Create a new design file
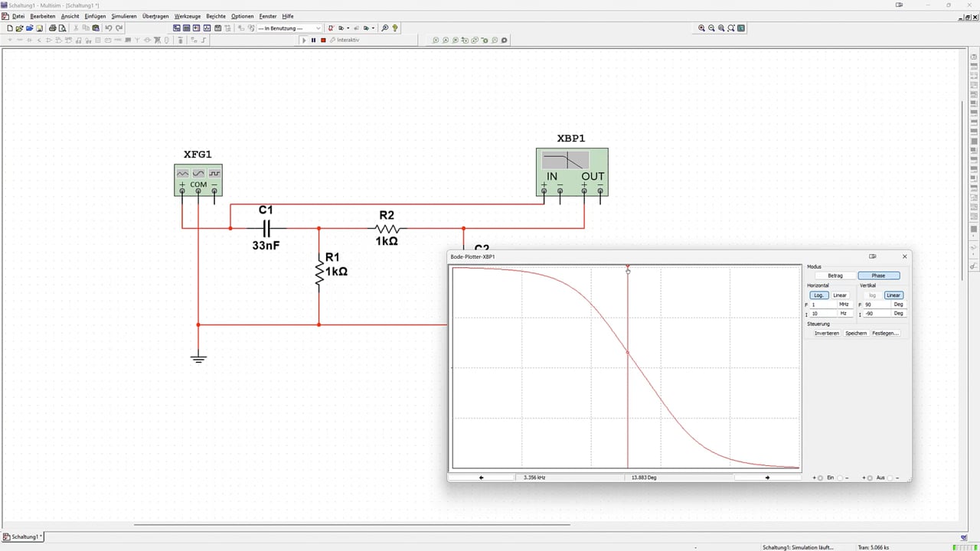The height and width of the screenshot is (551, 980). click(10, 28)
